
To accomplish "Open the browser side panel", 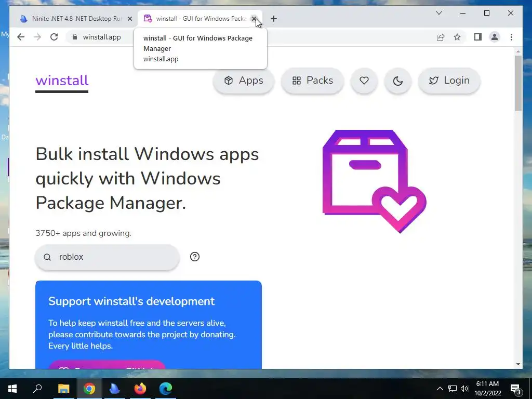I will (478, 37).
